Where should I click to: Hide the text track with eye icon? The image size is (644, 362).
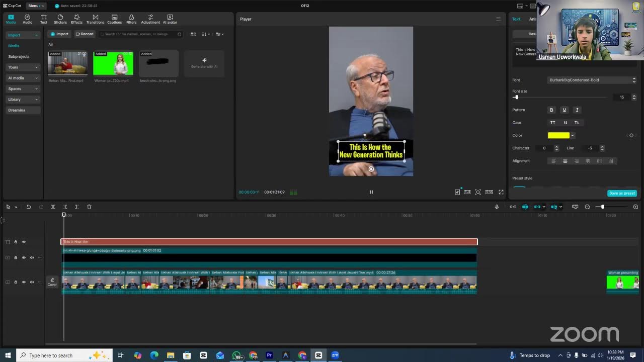pos(24,242)
